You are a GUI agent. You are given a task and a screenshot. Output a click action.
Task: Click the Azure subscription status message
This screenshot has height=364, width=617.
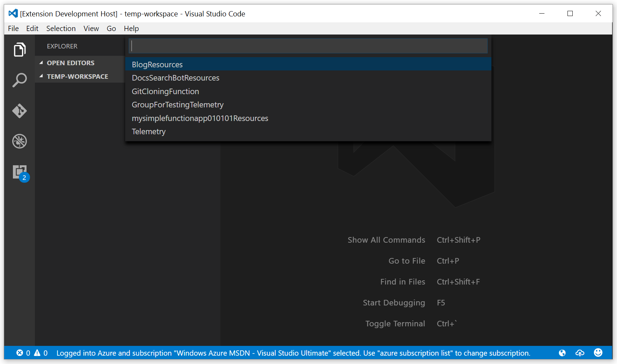pos(293,353)
